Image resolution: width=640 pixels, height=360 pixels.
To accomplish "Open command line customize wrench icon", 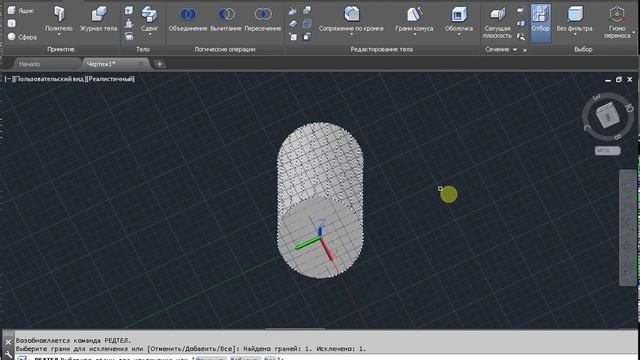I will click(x=8, y=354).
